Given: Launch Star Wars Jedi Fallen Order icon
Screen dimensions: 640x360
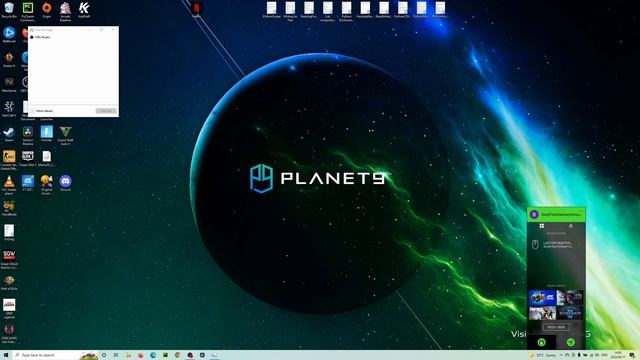Looking at the screenshot, I should coord(9,334).
